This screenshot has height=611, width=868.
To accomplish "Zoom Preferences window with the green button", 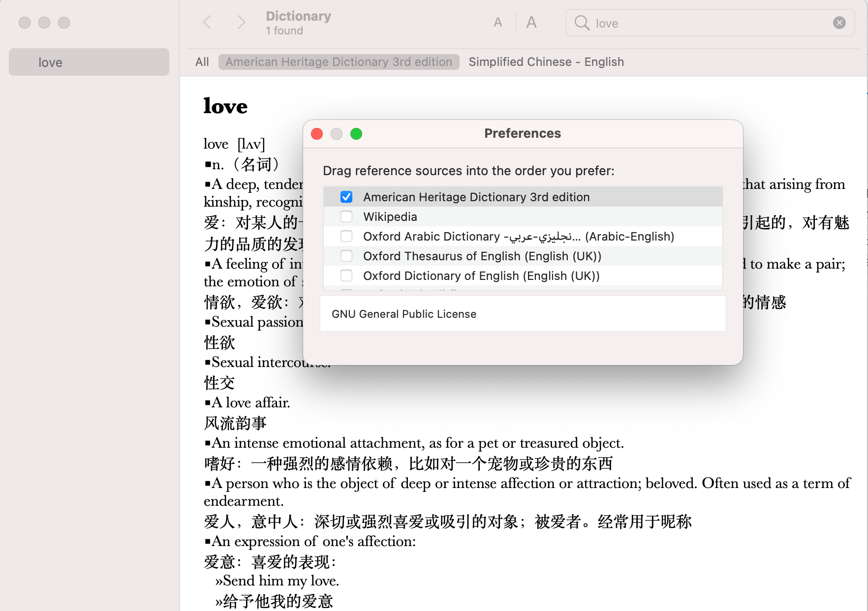I will (x=356, y=134).
